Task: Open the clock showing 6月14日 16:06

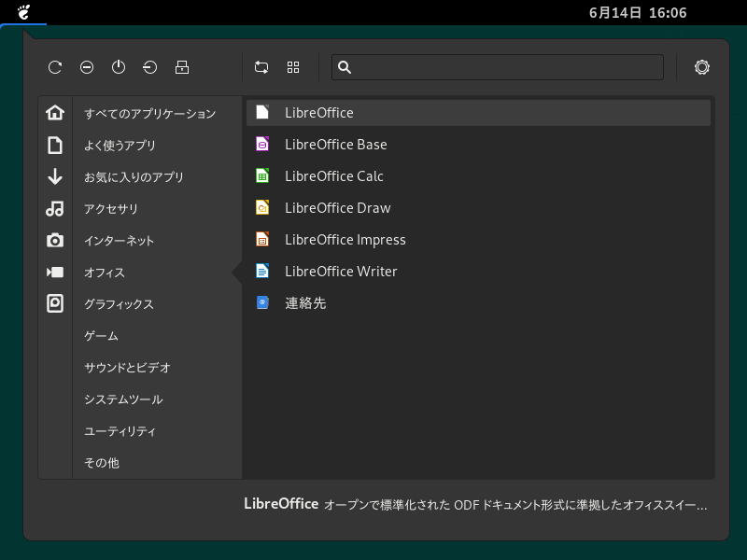Action: (638, 13)
